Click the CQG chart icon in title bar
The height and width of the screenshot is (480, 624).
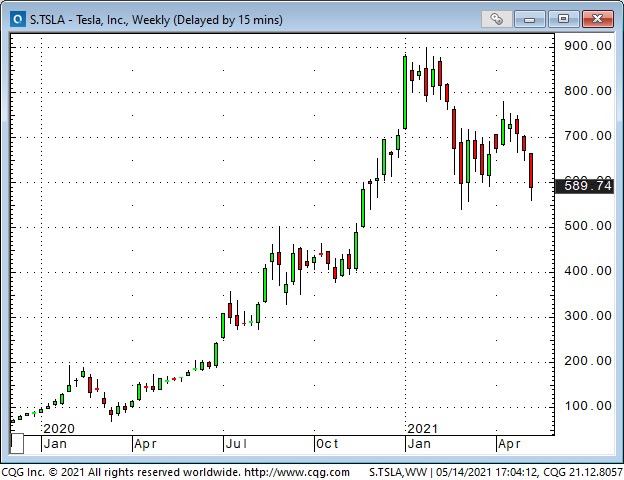tap(18, 19)
